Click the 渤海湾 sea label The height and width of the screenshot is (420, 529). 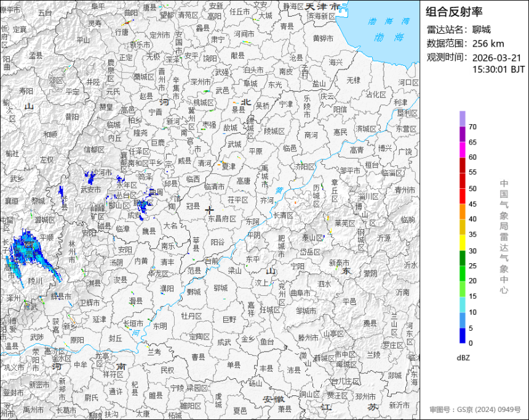coord(389,21)
